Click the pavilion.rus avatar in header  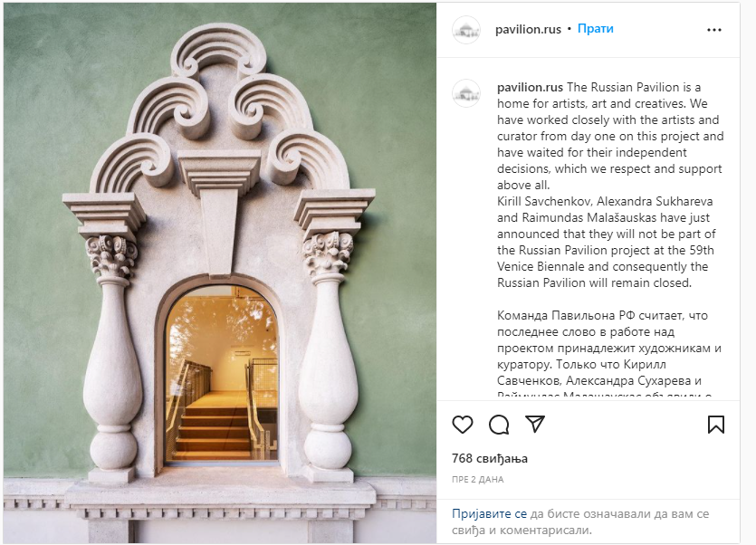pos(466,30)
